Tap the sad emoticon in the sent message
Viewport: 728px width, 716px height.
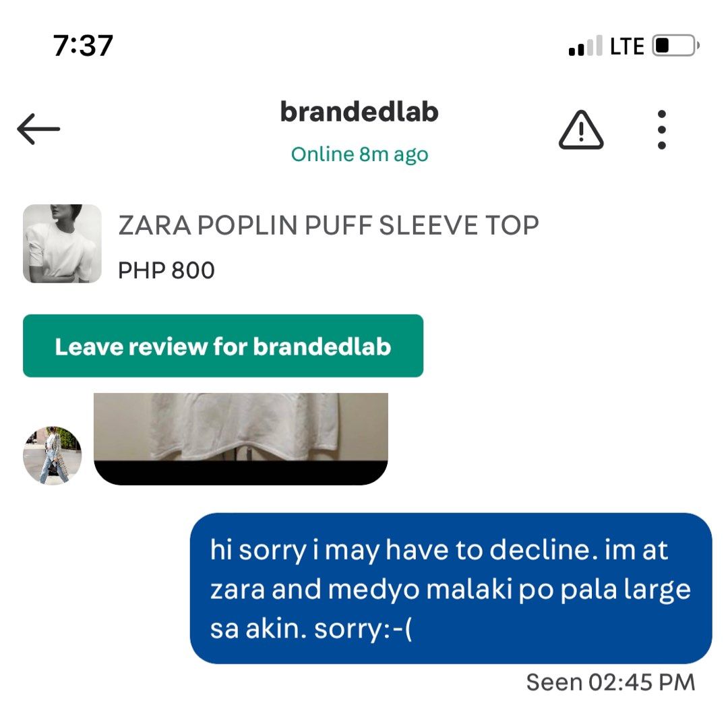coord(398,629)
